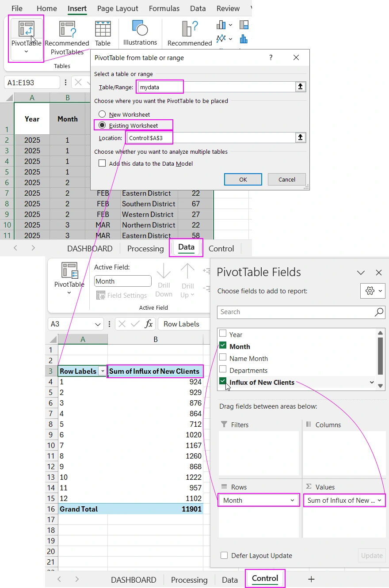389x588 pixels.
Task: Click the Table/Range field containing mydata
Action: click(x=160, y=87)
